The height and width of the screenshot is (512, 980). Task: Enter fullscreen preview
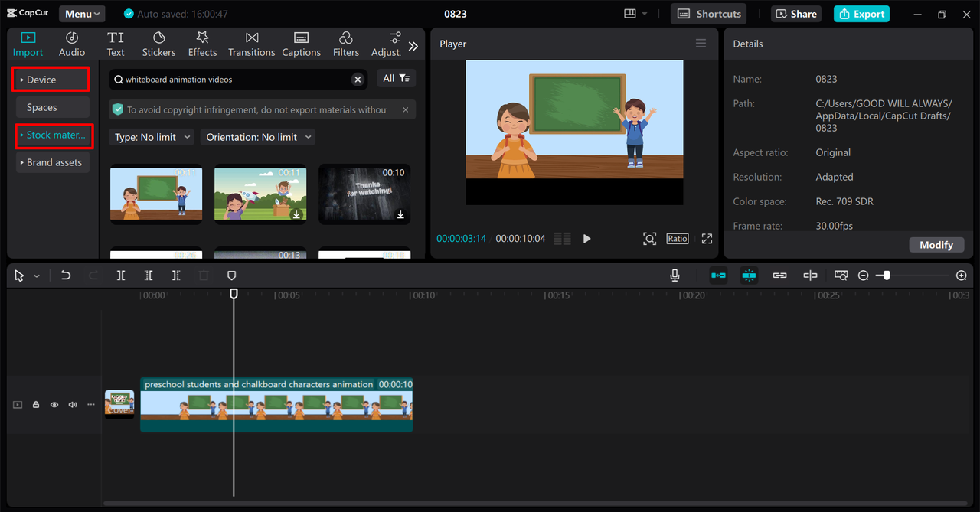[707, 239]
